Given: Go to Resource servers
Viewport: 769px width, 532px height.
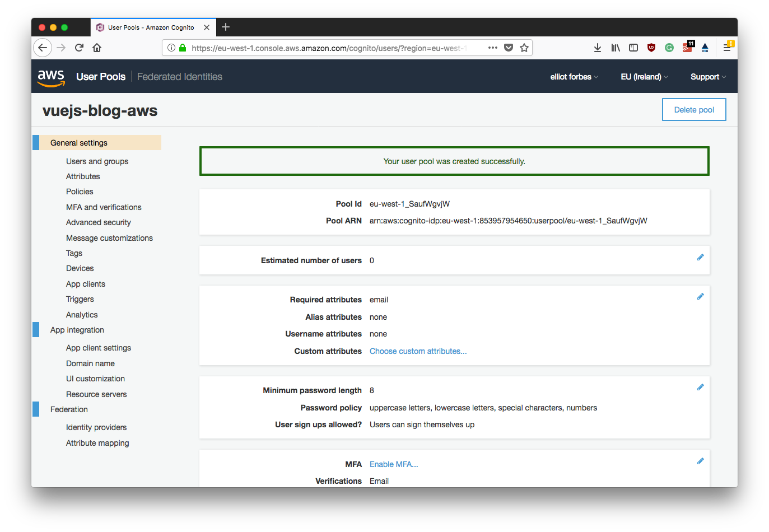Looking at the screenshot, I should tap(96, 394).
